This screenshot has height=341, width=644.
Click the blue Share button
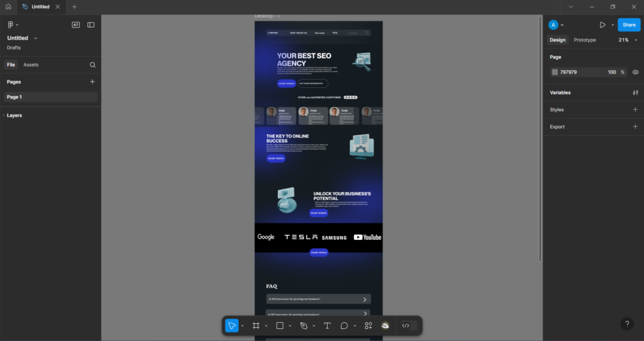coord(628,24)
